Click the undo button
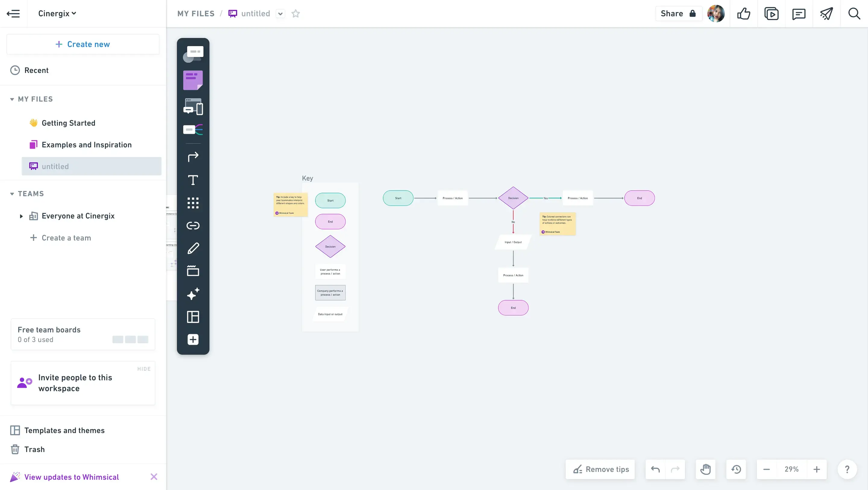 click(655, 469)
